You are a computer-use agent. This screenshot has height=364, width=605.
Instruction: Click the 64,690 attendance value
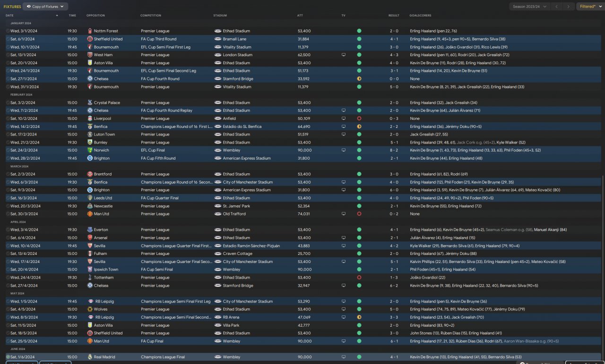point(304,127)
